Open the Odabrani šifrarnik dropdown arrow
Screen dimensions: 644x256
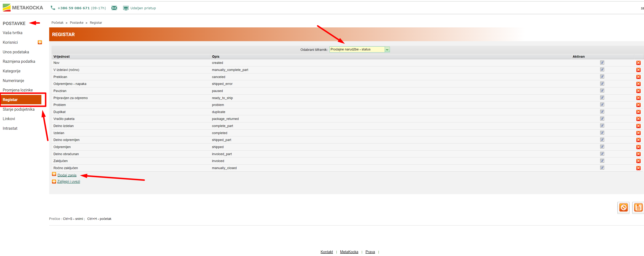click(387, 50)
